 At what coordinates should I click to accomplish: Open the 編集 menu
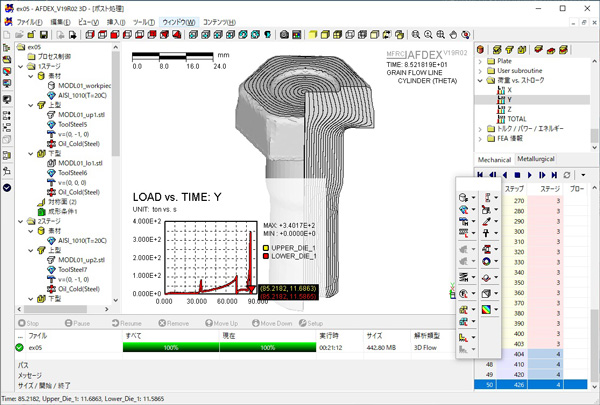pyautogui.click(x=60, y=22)
